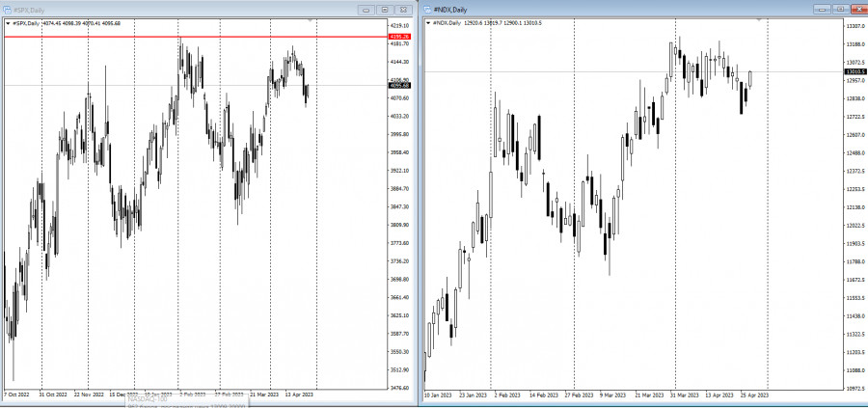This screenshot has width=868, height=408.
Task: Click SPX price axis label 4070.60
Action: tap(399, 98)
